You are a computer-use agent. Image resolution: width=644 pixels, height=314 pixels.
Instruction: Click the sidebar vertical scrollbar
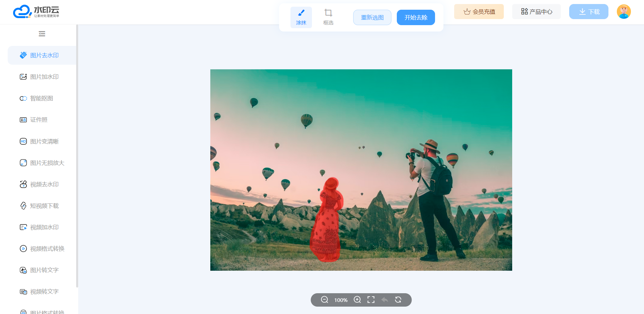point(77,156)
